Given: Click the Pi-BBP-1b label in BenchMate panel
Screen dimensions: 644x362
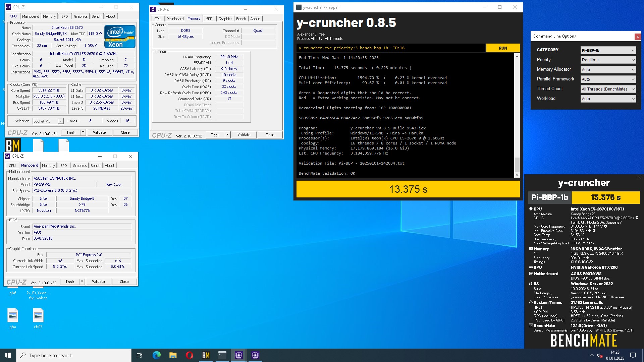Looking at the screenshot, I should tap(550, 197).
